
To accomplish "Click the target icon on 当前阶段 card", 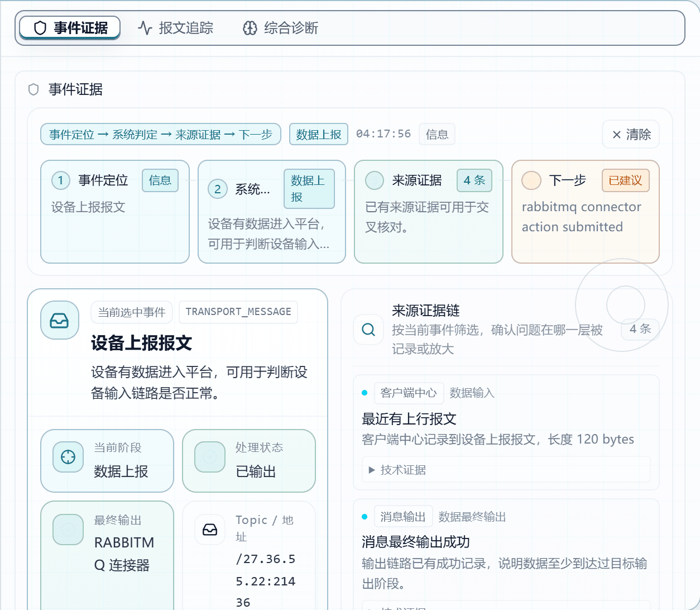I will pyautogui.click(x=68, y=457).
